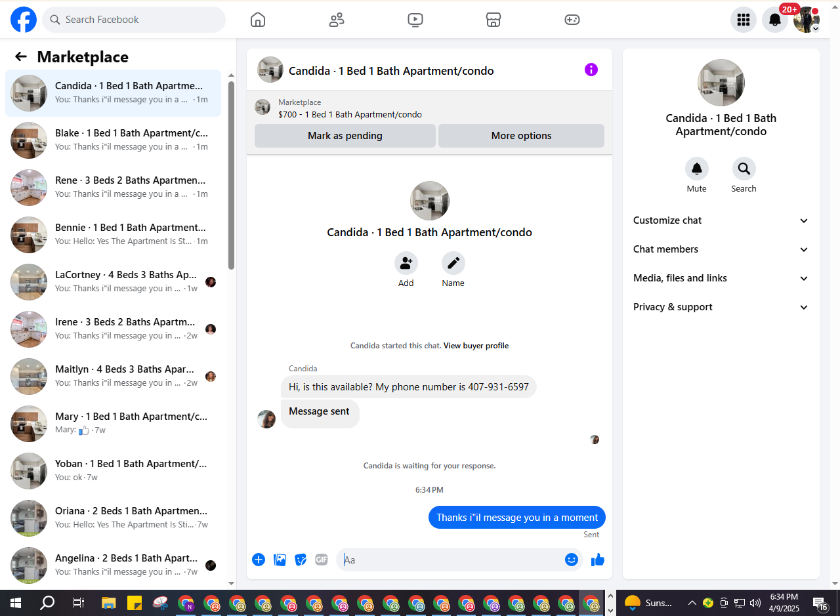
Task: Open the account profile picture menu
Action: pyautogui.click(x=807, y=20)
